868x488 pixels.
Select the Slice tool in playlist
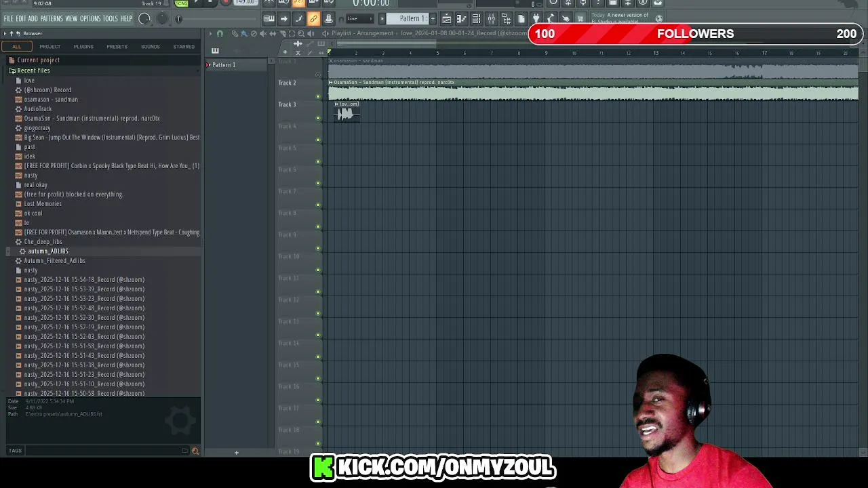(282, 33)
